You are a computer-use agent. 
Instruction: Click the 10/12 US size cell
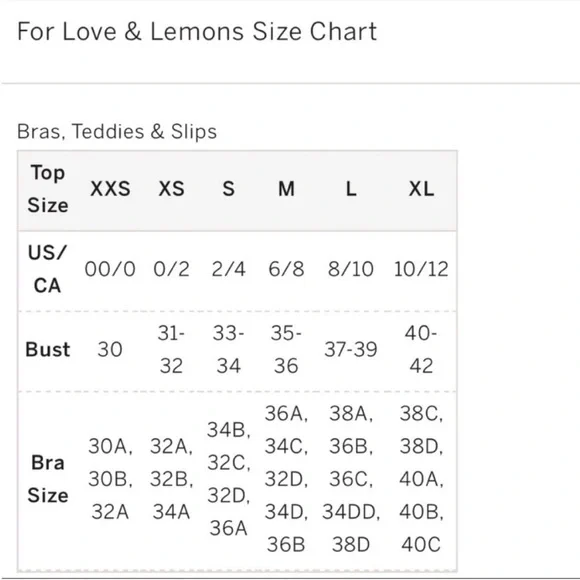[421, 269]
